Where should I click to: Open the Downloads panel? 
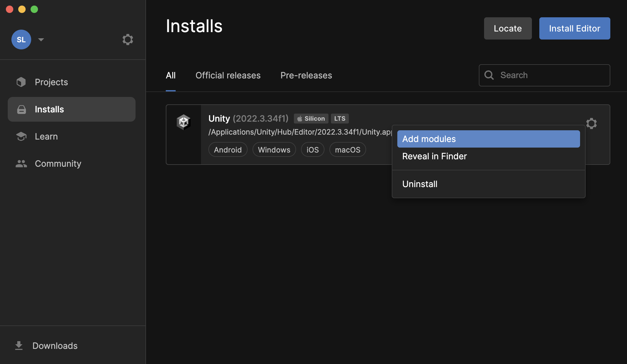(55, 346)
